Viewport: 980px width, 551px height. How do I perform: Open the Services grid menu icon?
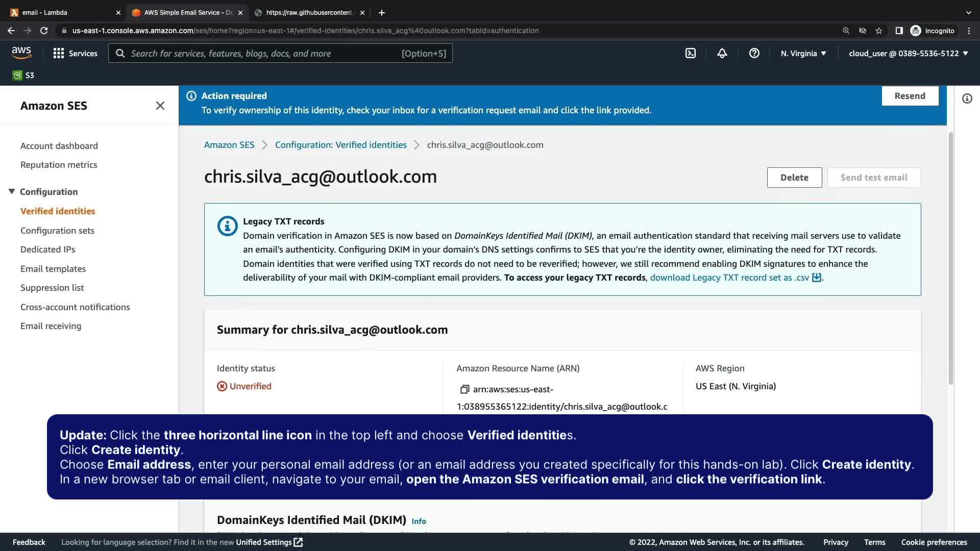[59, 53]
